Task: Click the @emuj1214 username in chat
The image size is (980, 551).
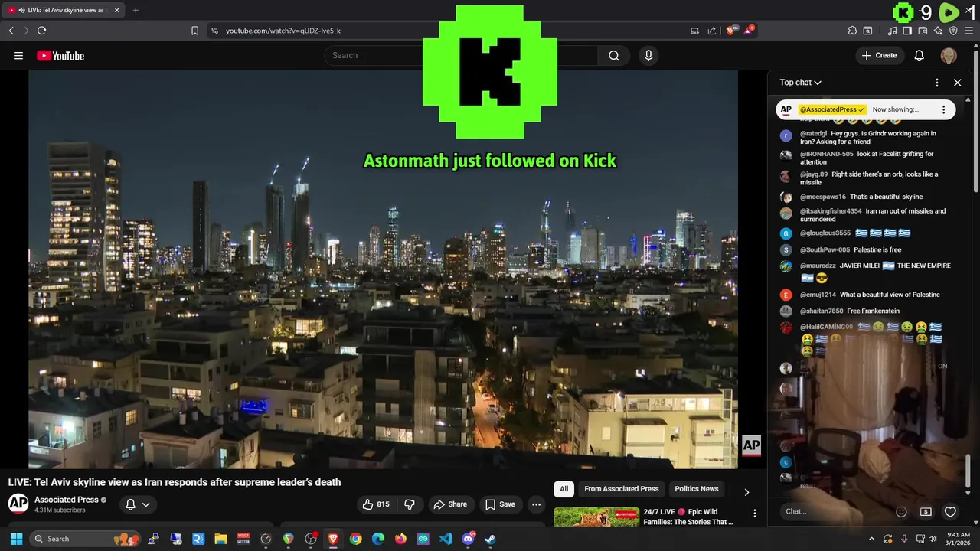Action: point(818,295)
